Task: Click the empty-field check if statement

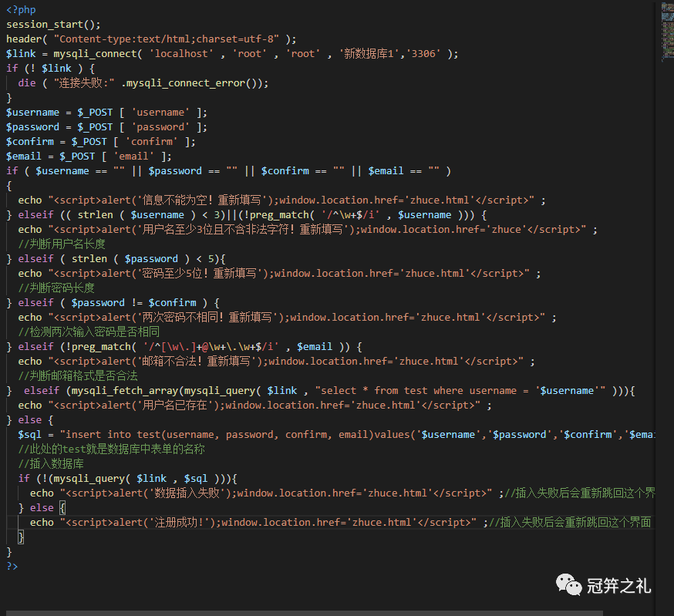Action: click(229, 171)
